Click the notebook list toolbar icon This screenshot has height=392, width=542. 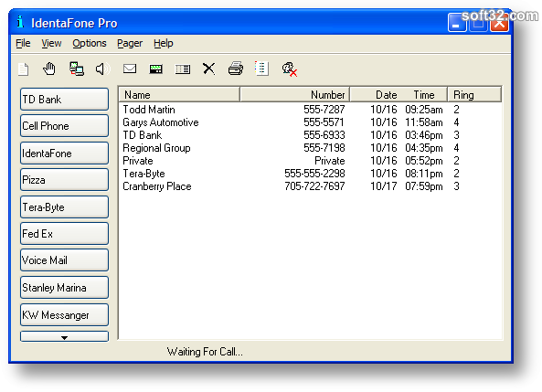[261, 69]
